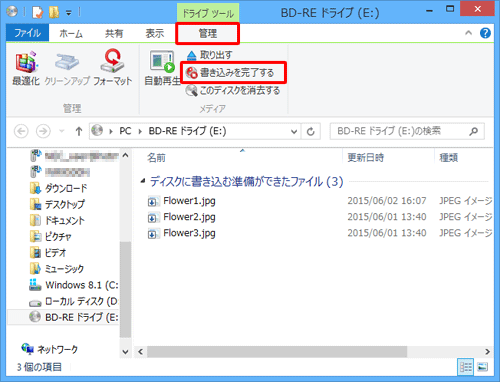Image resolution: width=500 pixels, height=382 pixels.
Task: Switch to the 表示 ribbon tab
Action: (x=155, y=33)
